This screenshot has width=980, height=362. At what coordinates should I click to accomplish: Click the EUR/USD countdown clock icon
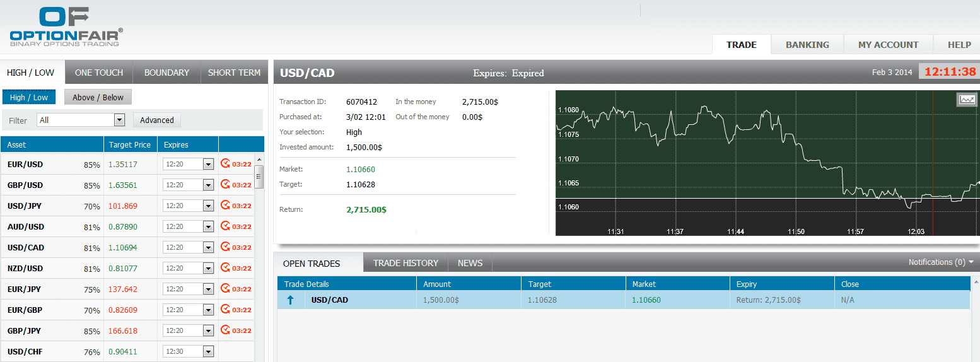[x=225, y=164]
